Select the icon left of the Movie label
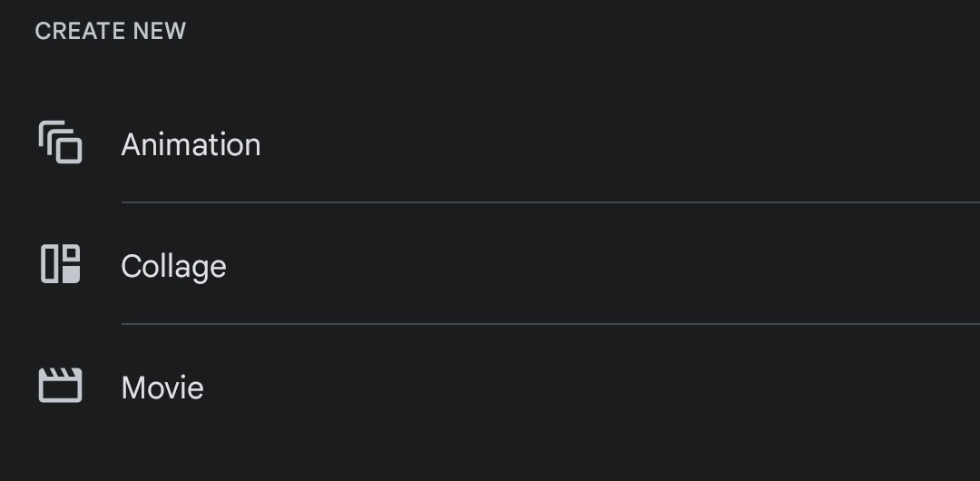 [61, 386]
